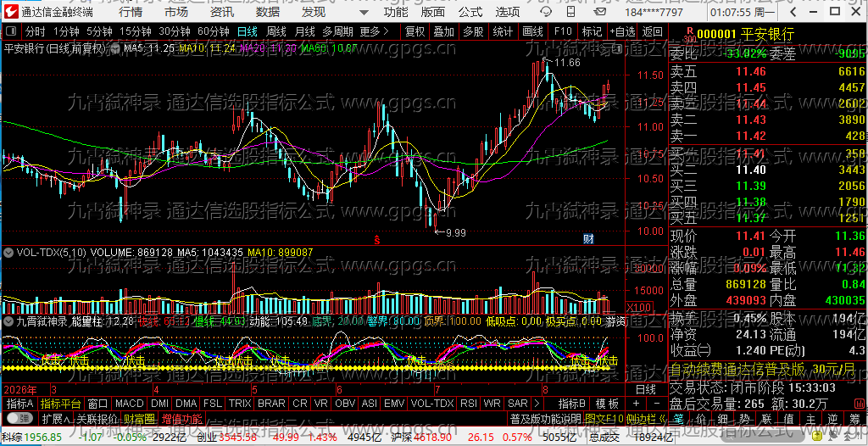The height and width of the screenshot is (446, 868).
Task: Click the 2026年 label on the timeline
Action: pyautogui.click(x=20, y=389)
